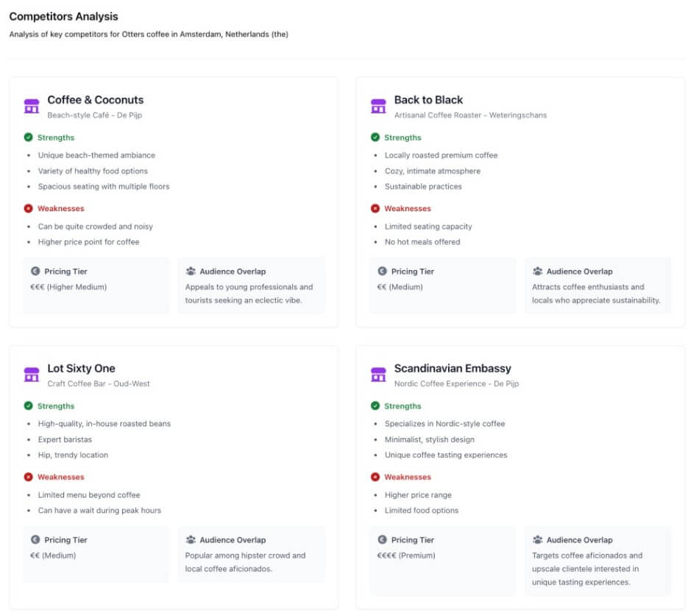The image size is (688, 616).
Task: Click 'Nordic Coffee Experience - De Pijp' subtitle
Action: [456, 384]
